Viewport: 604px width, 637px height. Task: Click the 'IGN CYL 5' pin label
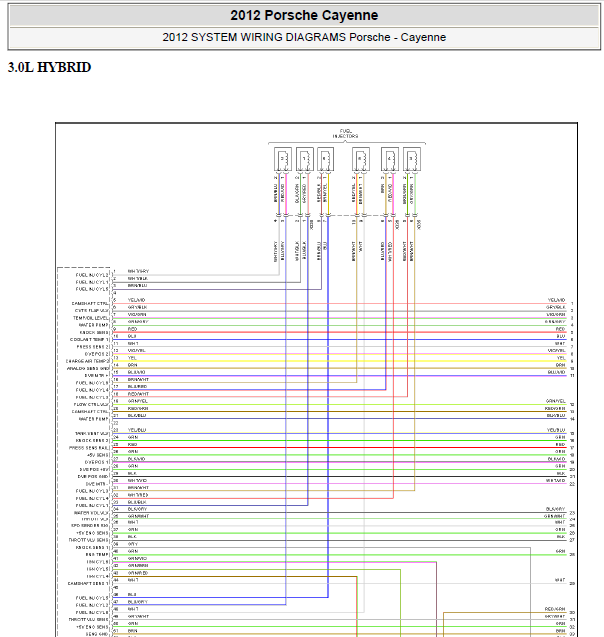coord(98,569)
